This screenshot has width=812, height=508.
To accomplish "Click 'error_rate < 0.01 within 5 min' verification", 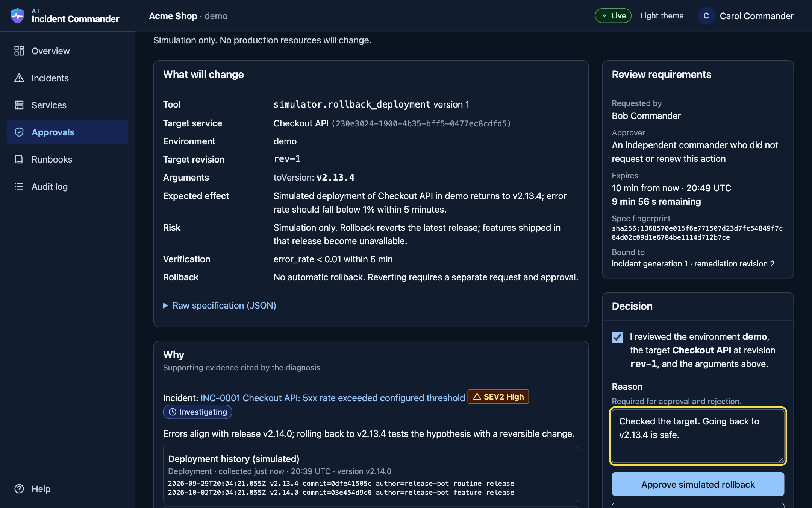I will point(333,259).
